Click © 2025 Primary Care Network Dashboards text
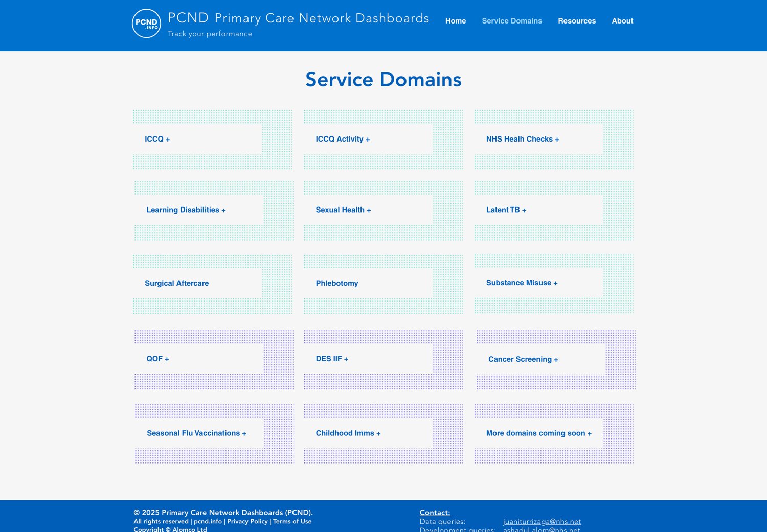 pos(223,513)
